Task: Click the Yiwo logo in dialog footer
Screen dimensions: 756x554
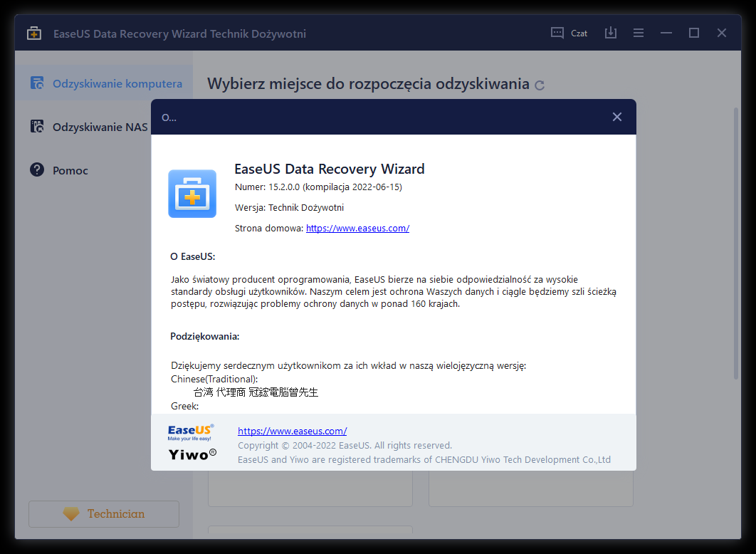Action: 192,455
